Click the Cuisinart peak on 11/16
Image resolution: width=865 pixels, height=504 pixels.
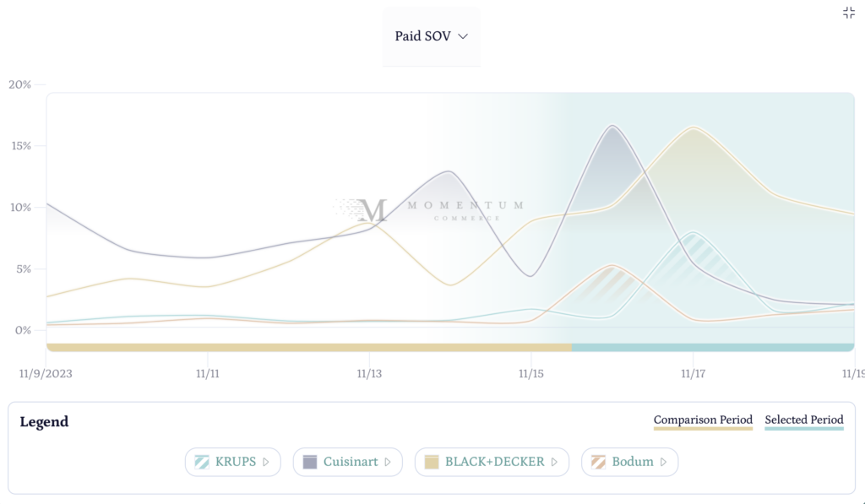click(612, 127)
